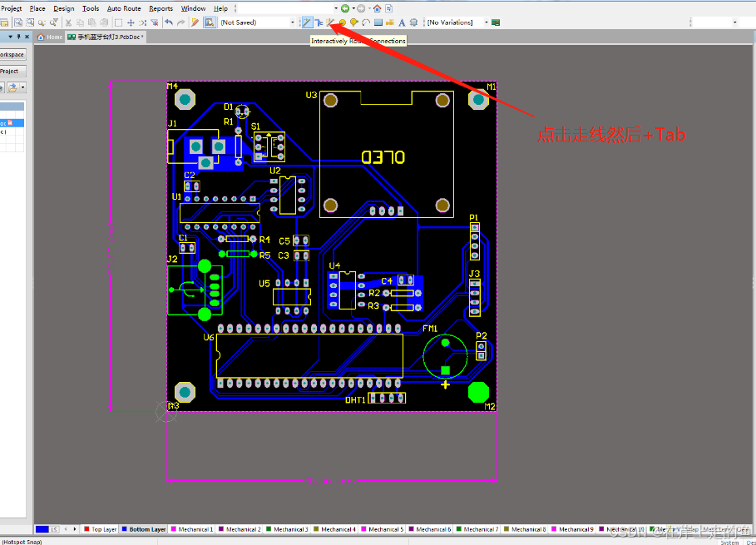
Task: Click the navigation address input field
Action: click(284, 8)
